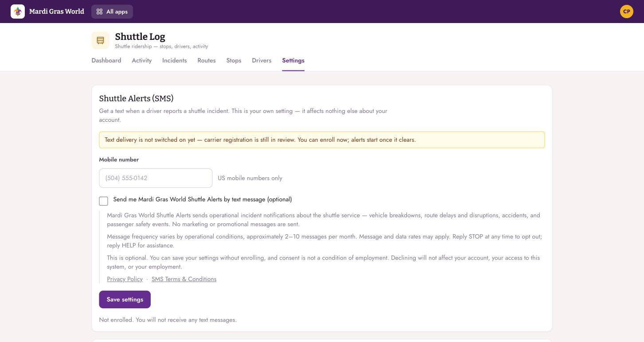The height and width of the screenshot is (342, 644).
Task: Click the Shuttle Alerts (SMS) heading
Action: (x=137, y=98)
